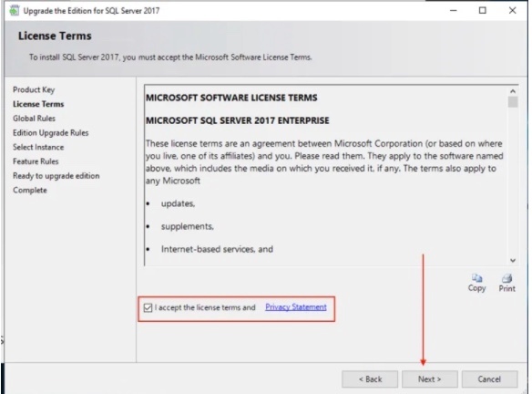
Task: Cancel the edition upgrade wizard
Action: tap(489, 379)
